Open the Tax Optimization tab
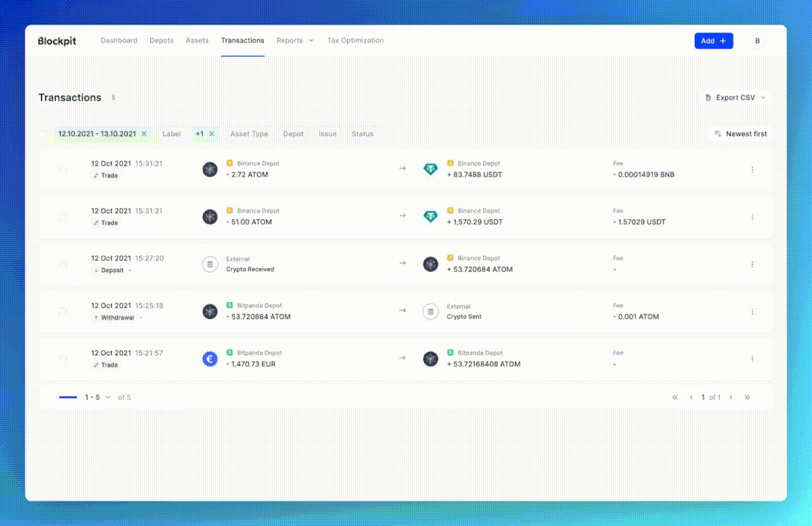Screen dimensions: 812x526 point(355,41)
